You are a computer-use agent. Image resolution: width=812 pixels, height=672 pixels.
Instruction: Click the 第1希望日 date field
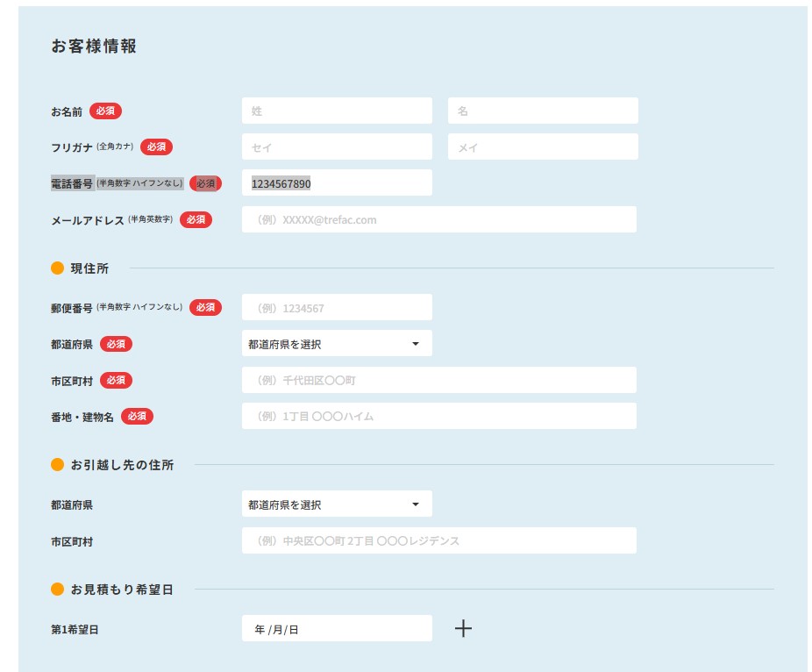[x=337, y=629]
